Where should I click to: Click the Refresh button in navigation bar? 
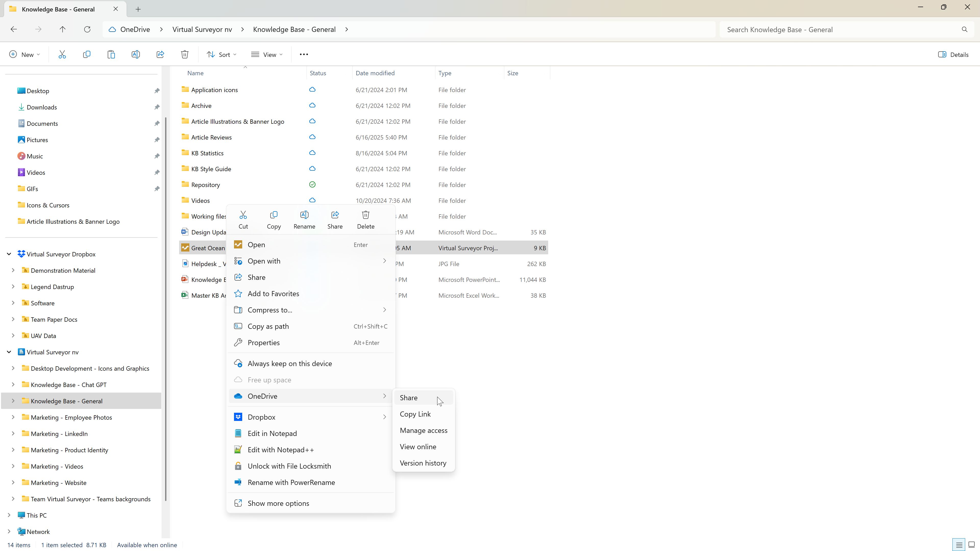[x=87, y=29]
